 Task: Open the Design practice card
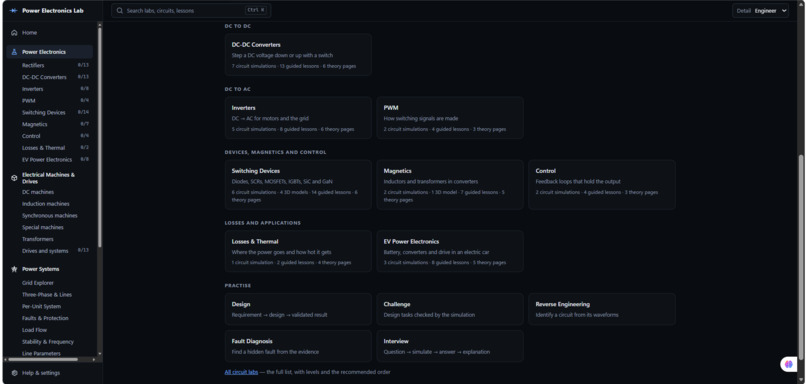[298, 309]
